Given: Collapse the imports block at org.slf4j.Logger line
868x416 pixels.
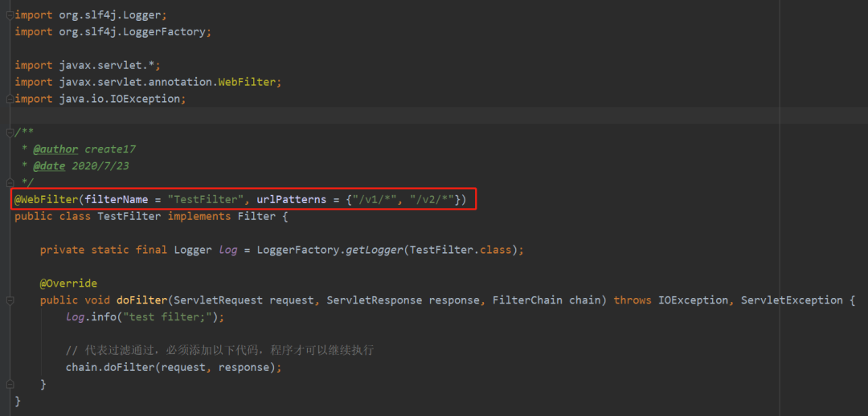Looking at the screenshot, I should (x=10, y=14).
